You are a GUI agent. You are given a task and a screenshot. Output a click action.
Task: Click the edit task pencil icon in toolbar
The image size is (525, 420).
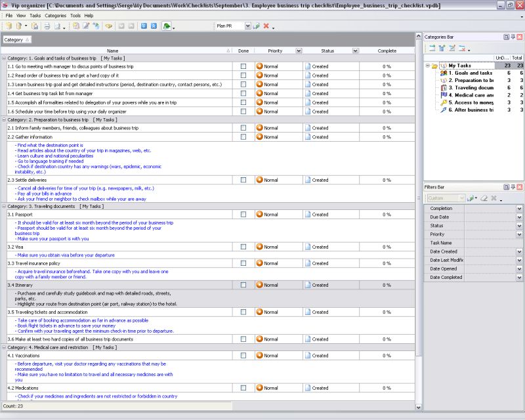pos(86,26)
